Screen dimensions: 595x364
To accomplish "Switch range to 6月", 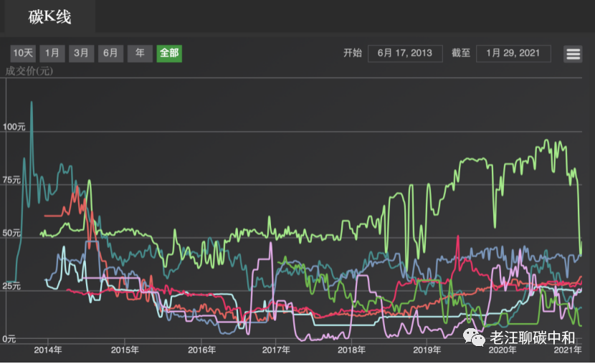I will tap(110, 54).
